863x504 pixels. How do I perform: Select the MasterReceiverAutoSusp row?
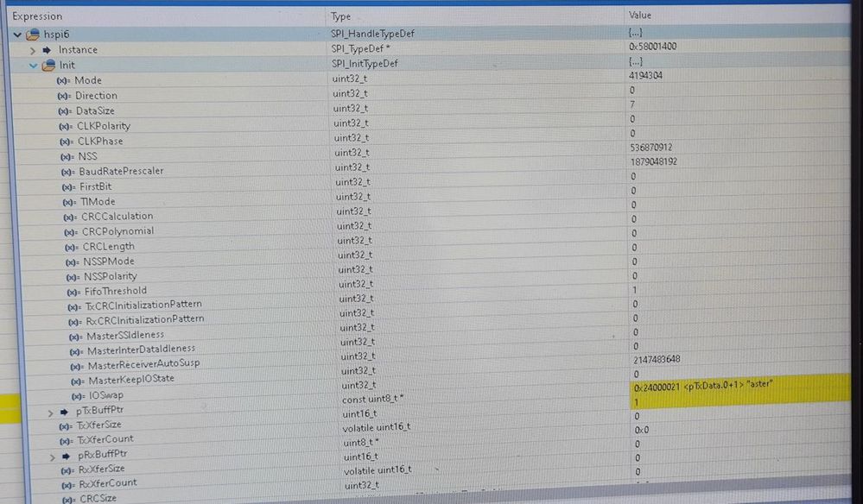pos(143,364)
